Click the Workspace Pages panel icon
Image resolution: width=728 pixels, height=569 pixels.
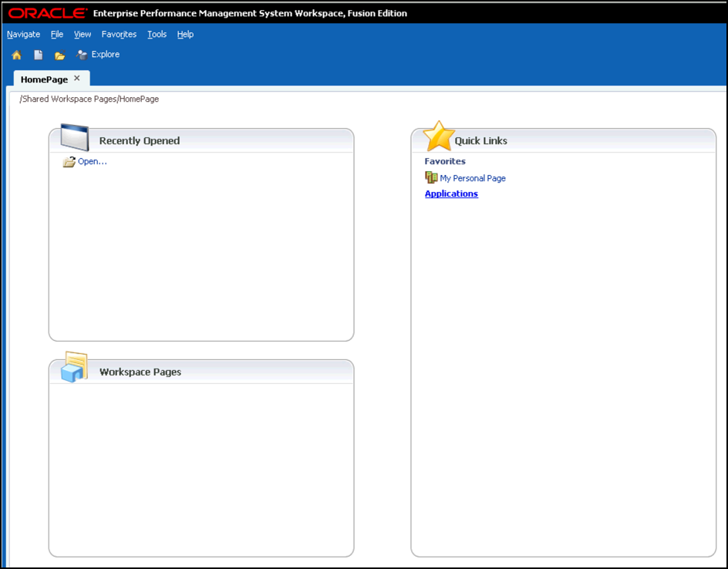coord(74,367)
